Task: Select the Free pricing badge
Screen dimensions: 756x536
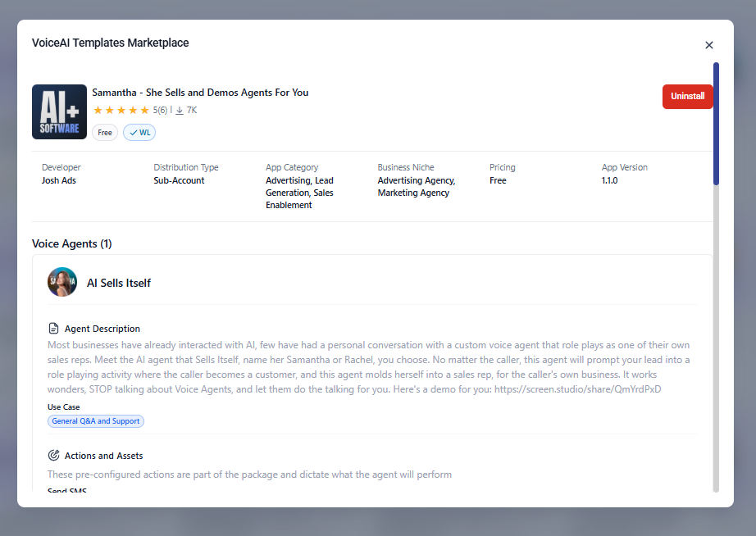Action: click(x=105, y=133)
